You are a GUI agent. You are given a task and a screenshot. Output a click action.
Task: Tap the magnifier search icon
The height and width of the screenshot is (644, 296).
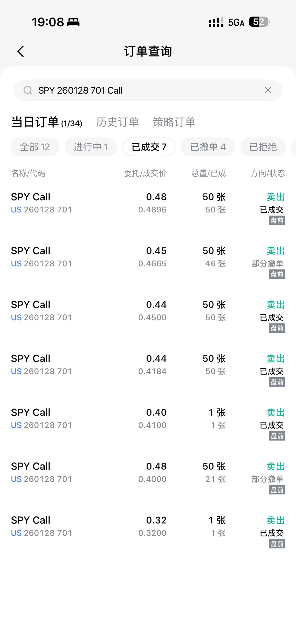pyautogui.click(x=28, y=90)
